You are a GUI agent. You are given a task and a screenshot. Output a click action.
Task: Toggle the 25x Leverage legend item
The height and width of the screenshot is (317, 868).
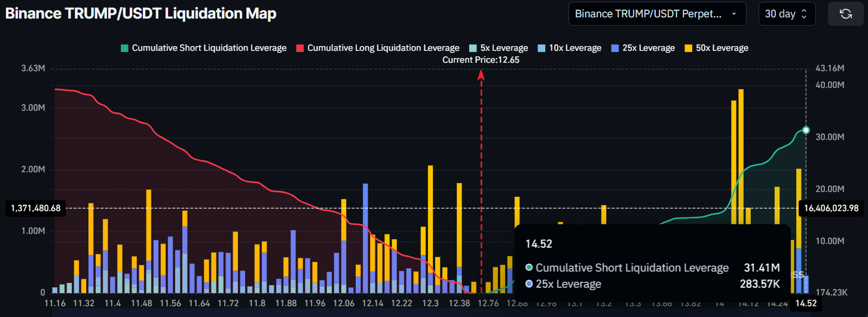point(643,48)
